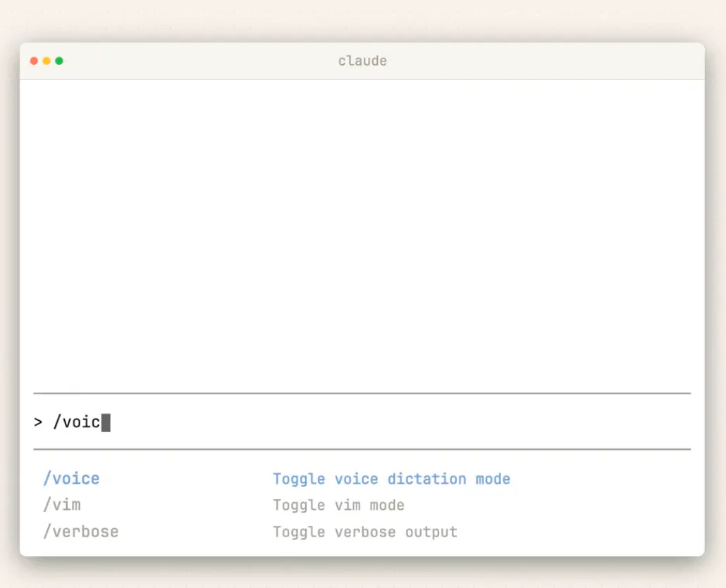Click the divider line above the prompt
Viewport: 726px width, 588px height.
click(x=362, y=393)
